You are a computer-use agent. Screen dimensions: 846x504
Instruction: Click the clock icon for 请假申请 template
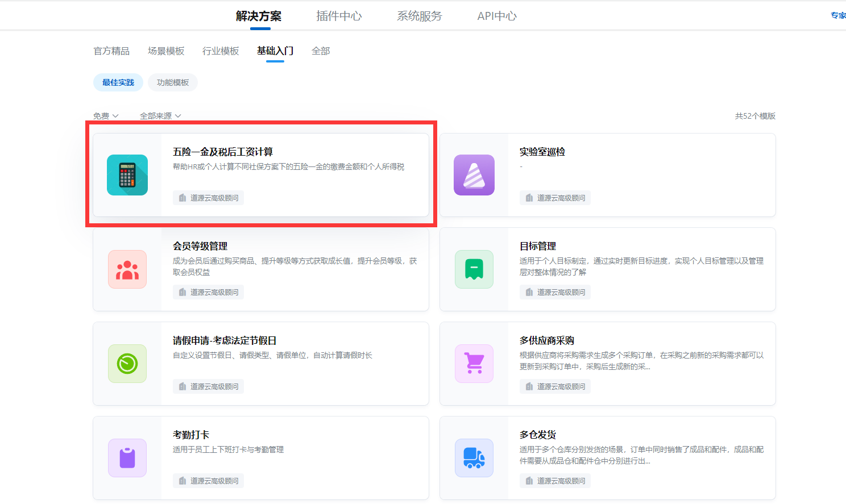click(127, 364)
